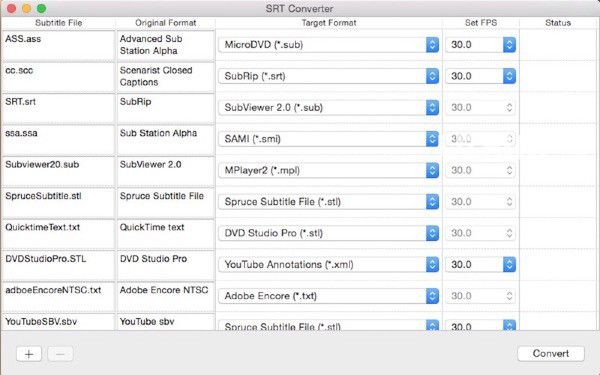Screen dimensions: 600x375
Task: Open target format dropdown showing YouTube Annotations (*.xml)
Action: point(329,264)
